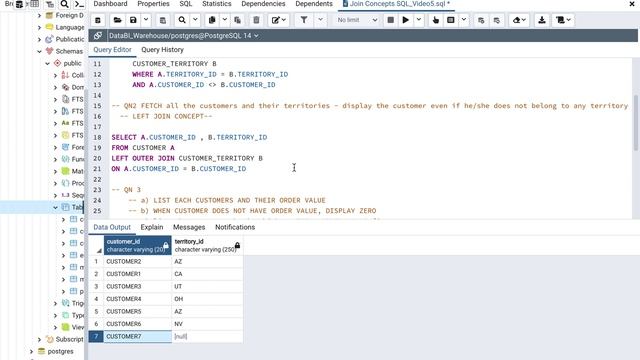Click the Explain Analyze icon
The width and height of the screenshot is (640, 360).
[x=451, y=20]
